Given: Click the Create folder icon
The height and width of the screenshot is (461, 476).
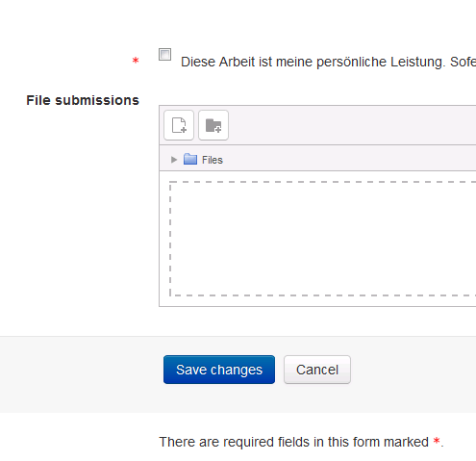Looking at the screenshot, I should tap(213, 125).
